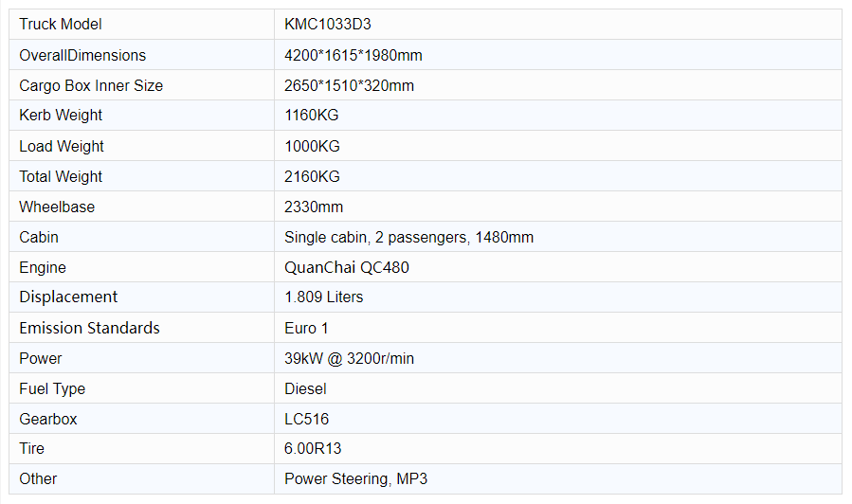Click the Wheelbase value 2330mm

click(314, 207)
